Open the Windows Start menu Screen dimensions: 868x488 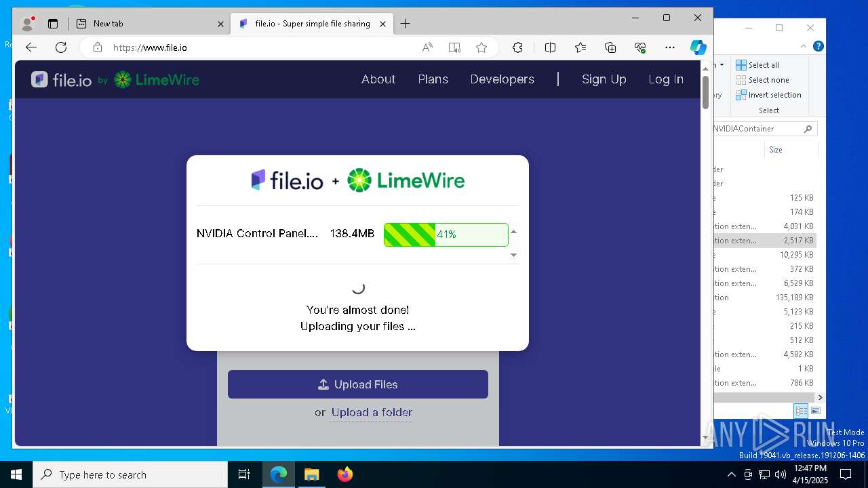tap(16, 474)
